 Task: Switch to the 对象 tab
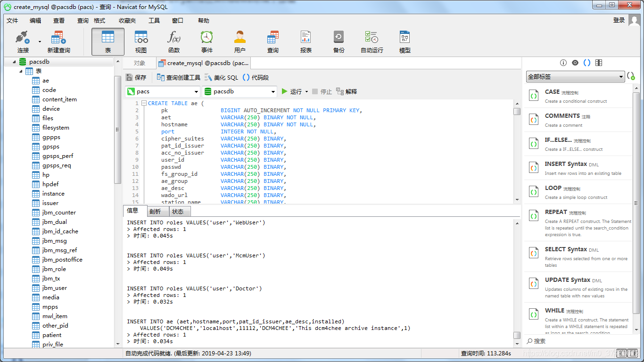(x=139, y=63)
